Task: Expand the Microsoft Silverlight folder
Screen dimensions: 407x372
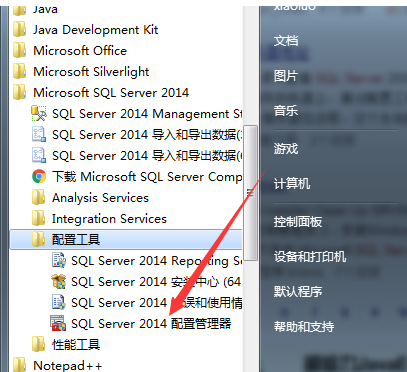Action: coord(91,72)
